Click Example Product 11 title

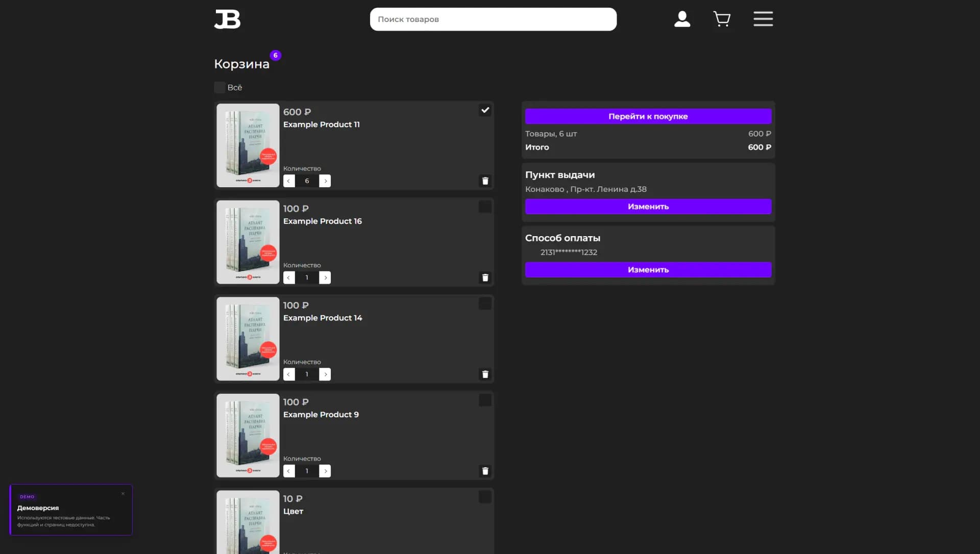tap(322, 124)
